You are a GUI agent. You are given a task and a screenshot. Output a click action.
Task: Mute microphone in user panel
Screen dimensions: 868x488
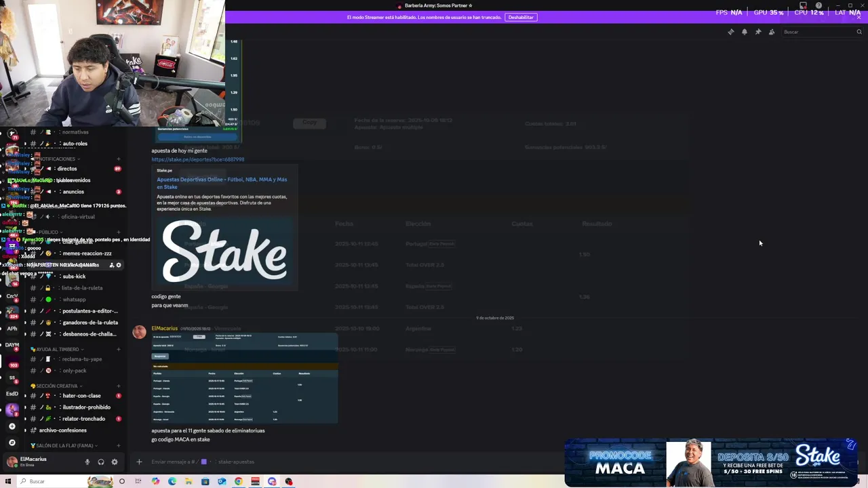coord(87,462)
